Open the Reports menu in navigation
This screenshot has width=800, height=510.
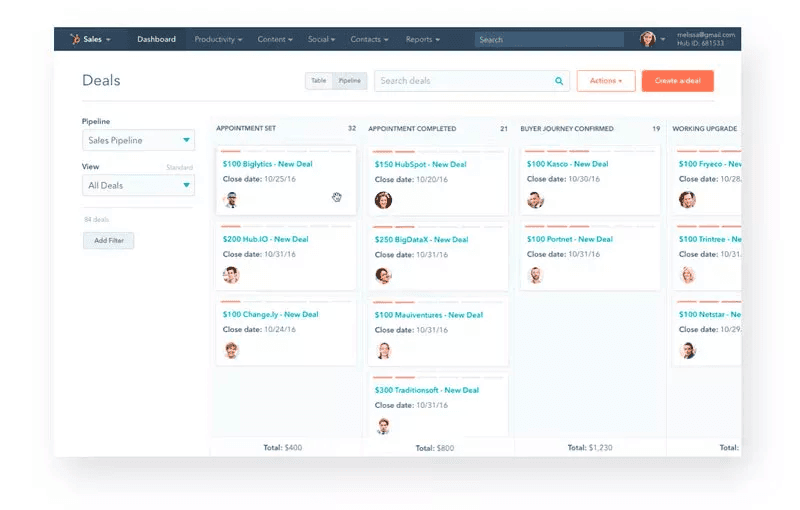(422, 40)
